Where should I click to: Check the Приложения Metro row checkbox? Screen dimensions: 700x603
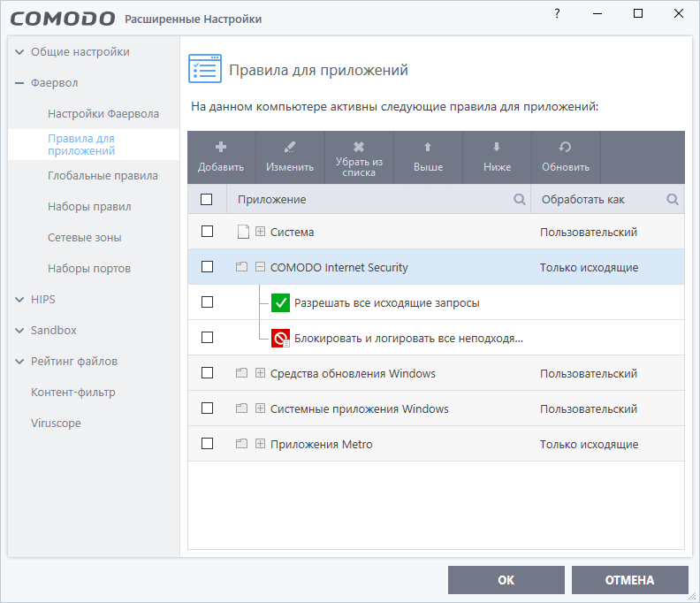point(208,444)
